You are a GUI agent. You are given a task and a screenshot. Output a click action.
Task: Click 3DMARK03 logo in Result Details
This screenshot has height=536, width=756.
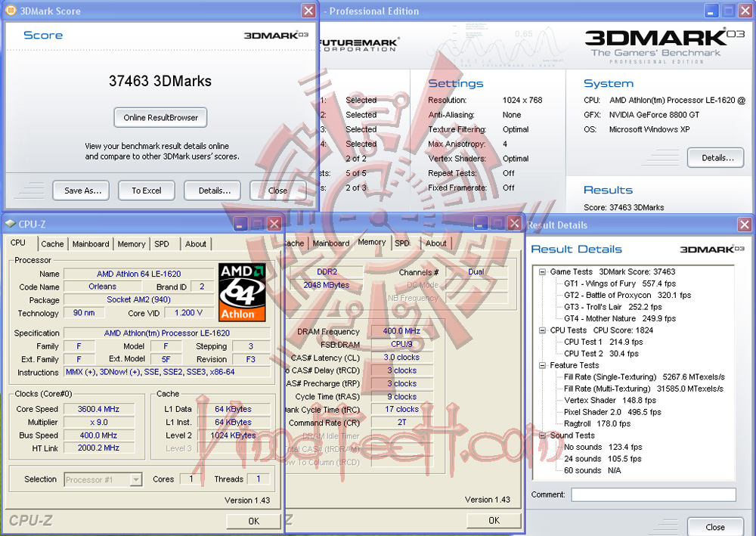click(712, 249)
